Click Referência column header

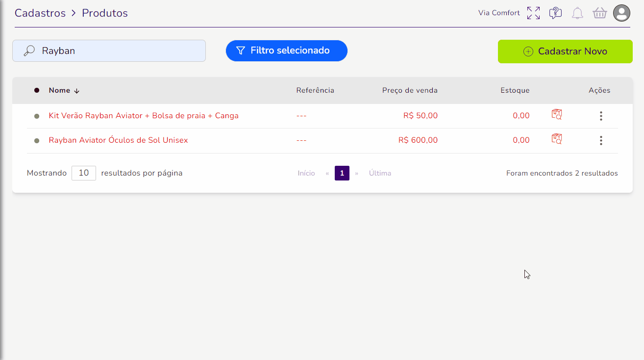click(315, 90)
